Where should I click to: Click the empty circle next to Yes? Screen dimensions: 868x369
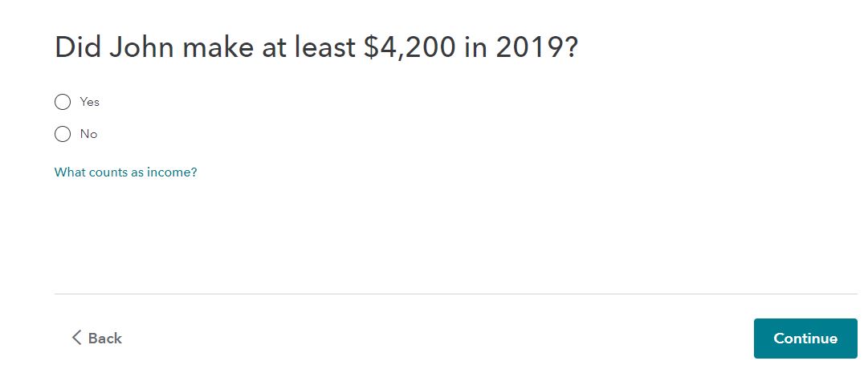click(63, 102)
